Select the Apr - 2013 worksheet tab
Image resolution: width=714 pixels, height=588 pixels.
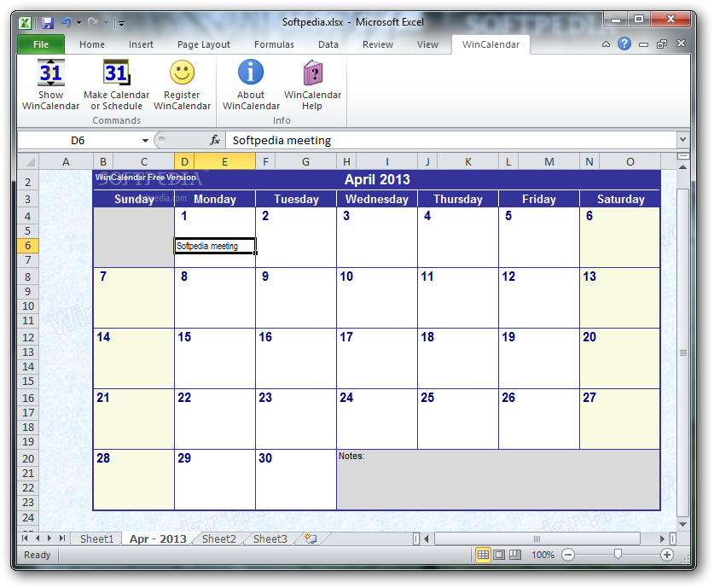158,539
